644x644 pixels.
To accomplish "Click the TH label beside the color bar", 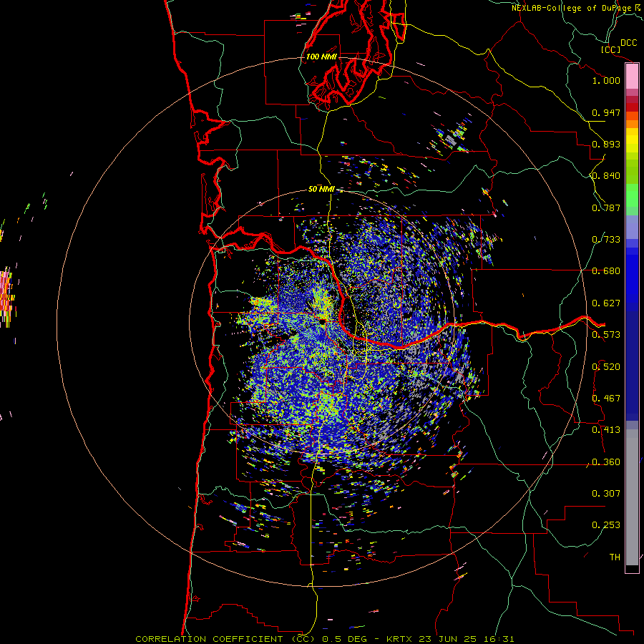I will [x=615, y=557].
